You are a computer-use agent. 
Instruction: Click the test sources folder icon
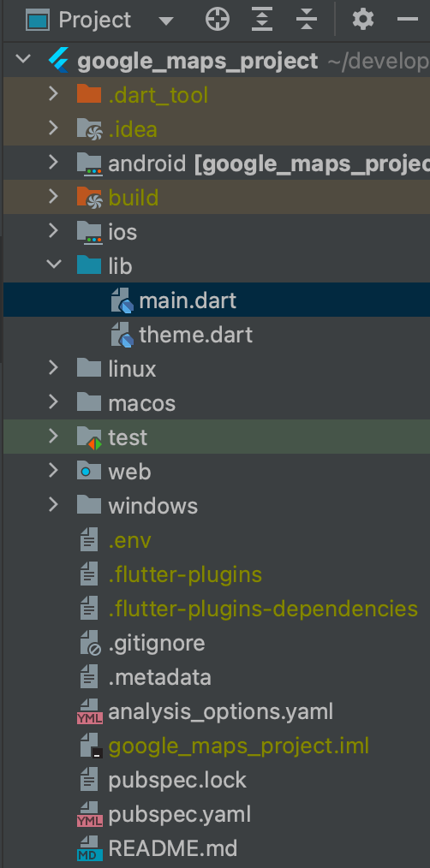(x=89, y=438)
